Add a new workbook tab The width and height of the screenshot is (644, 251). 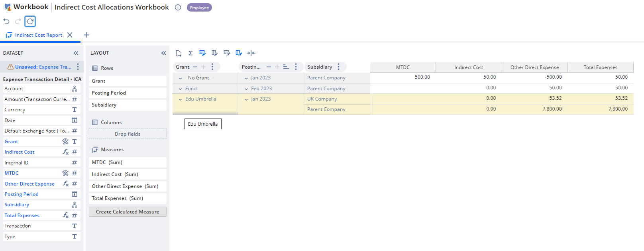tap(86, 35)
